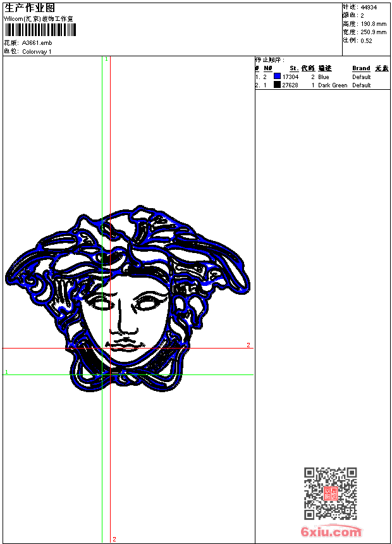
Task: Click the QR code in the right panel
Action: point(331,493)
